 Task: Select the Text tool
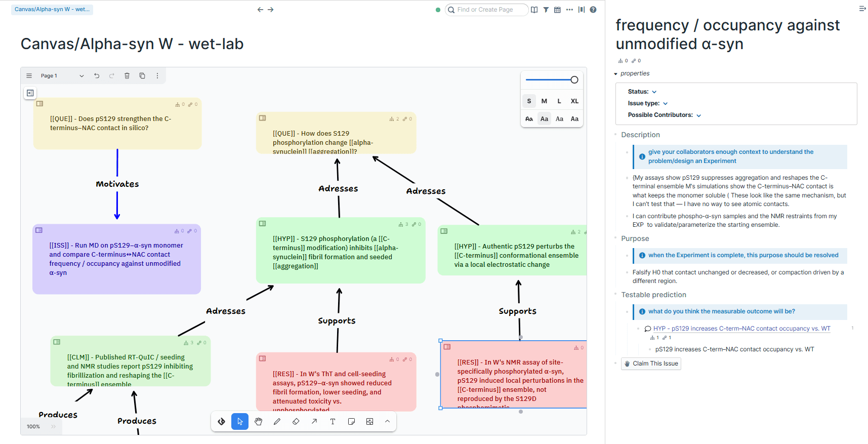333,421
